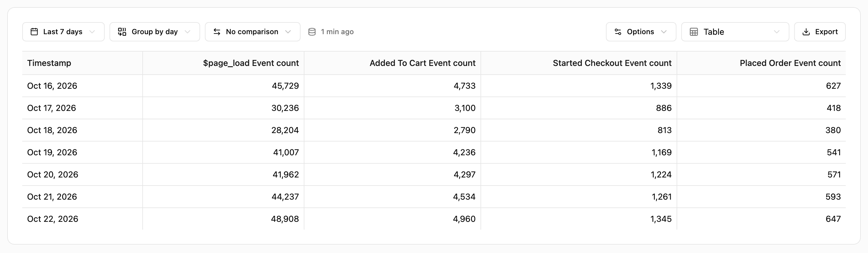The image size is (868, 253).
Task: Expand the Options menu chevron
Action: point(664,32)
